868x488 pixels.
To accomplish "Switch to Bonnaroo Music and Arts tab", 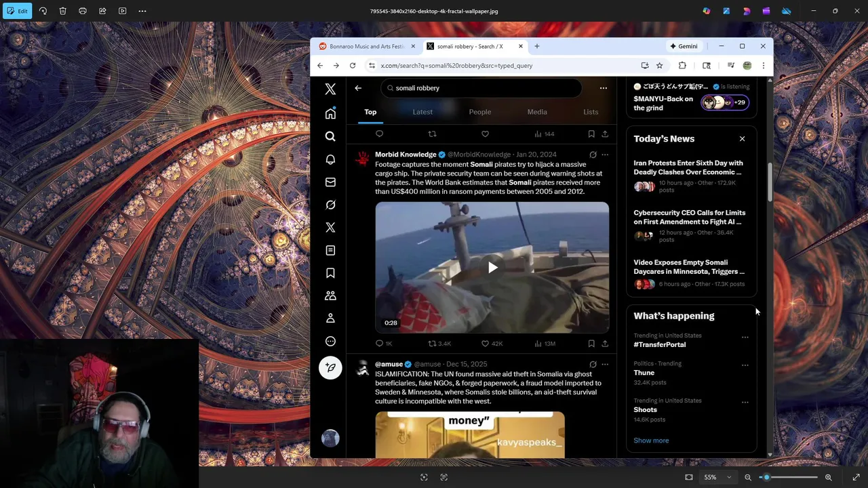I will coord(367,46).
